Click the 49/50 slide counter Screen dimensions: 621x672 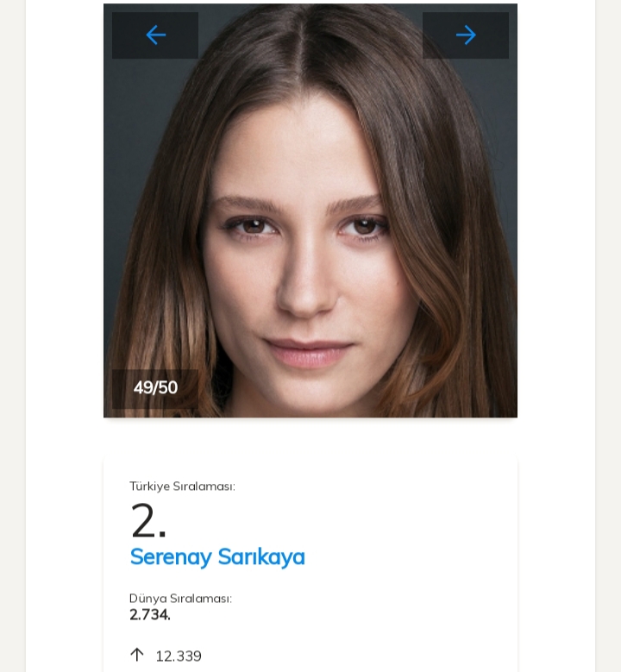point(155,388)
